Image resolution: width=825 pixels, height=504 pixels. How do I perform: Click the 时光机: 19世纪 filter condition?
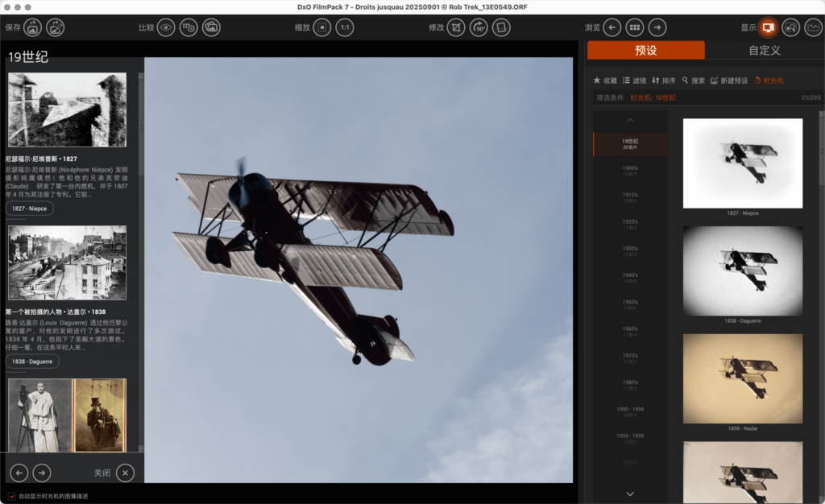(653, 97)
